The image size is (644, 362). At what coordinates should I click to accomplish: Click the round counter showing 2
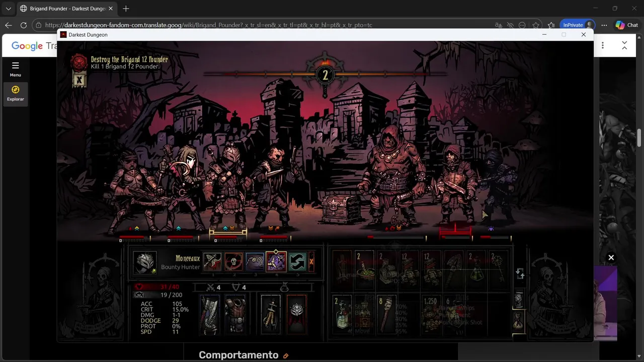coord(325,75)
